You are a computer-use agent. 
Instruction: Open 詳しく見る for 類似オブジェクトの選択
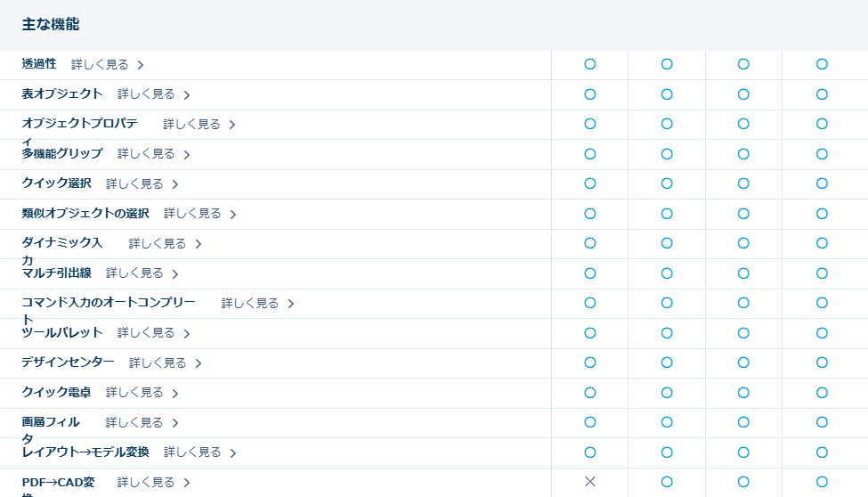click(x=192, y=214)
